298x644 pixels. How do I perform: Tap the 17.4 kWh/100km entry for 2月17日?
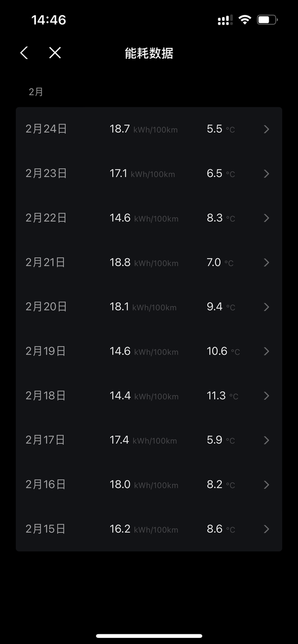[143, 440]
